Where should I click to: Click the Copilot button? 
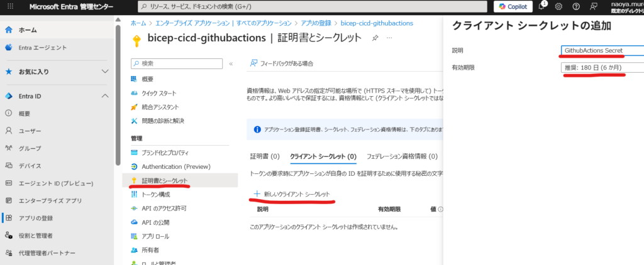coord(512,7)
